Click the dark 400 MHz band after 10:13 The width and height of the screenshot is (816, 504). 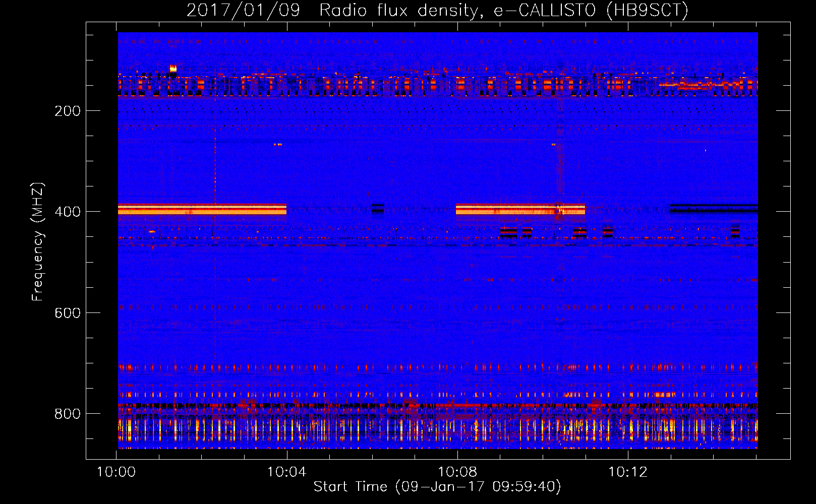click(714, 209)
